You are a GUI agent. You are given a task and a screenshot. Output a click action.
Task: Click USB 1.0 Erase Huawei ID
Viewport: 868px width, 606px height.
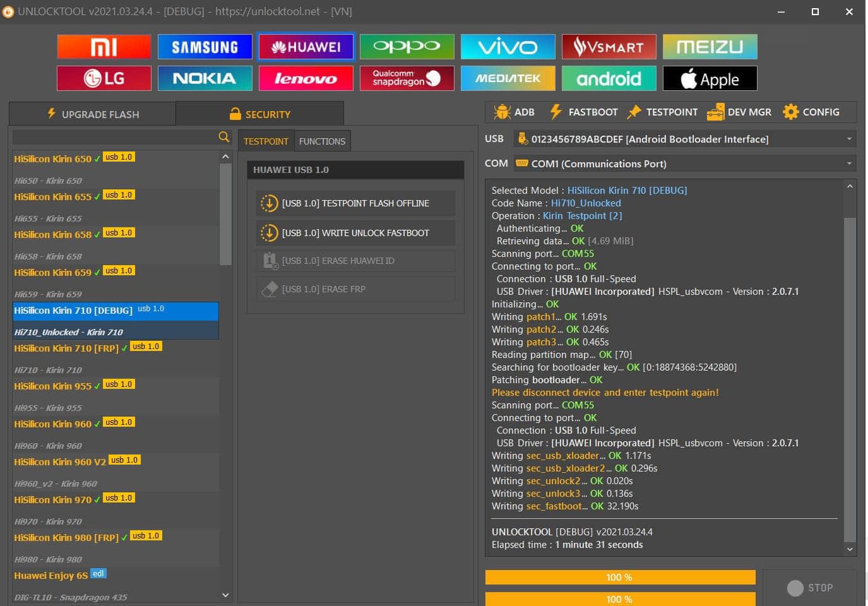click(x=355, y=261)
